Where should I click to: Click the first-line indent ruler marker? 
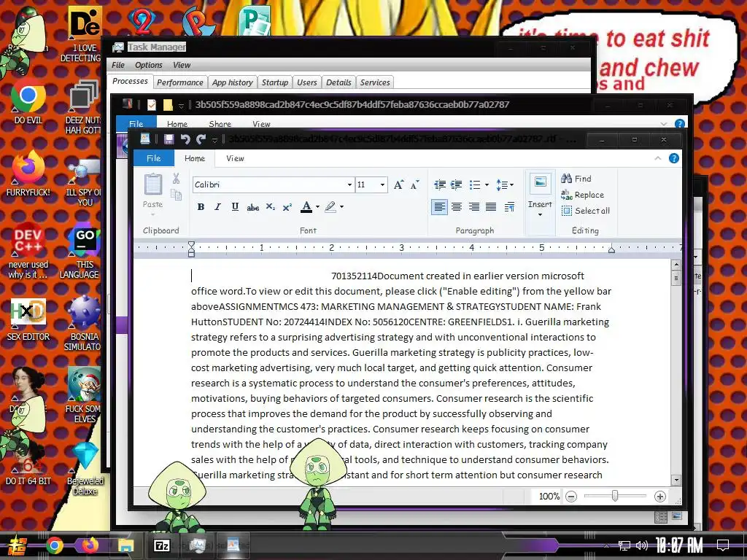coord(191,244)
